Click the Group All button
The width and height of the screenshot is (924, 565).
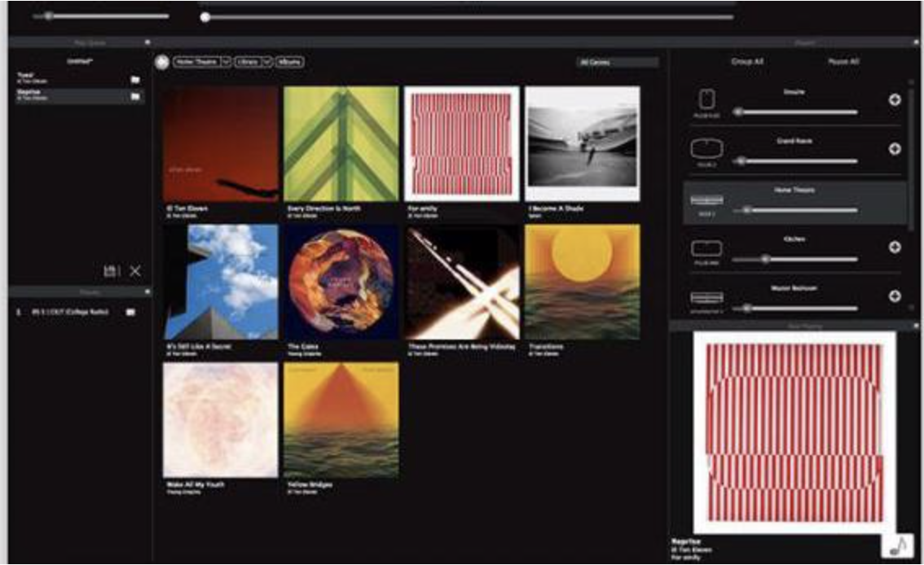747,62
